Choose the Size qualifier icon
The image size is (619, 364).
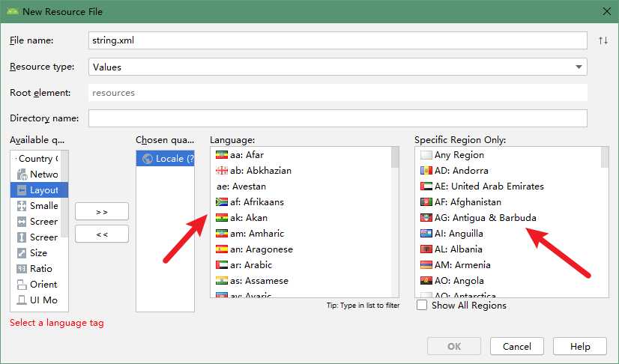22,253
